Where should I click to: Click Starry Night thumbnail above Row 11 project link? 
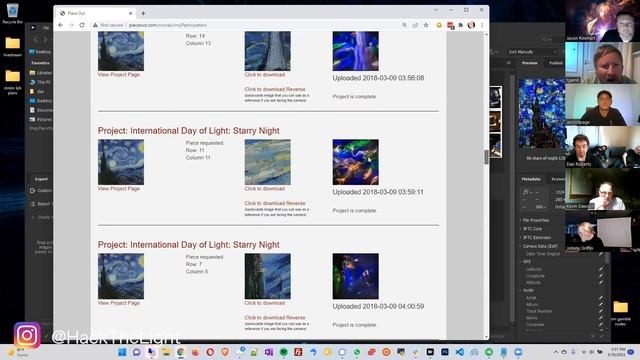(121, 162)
